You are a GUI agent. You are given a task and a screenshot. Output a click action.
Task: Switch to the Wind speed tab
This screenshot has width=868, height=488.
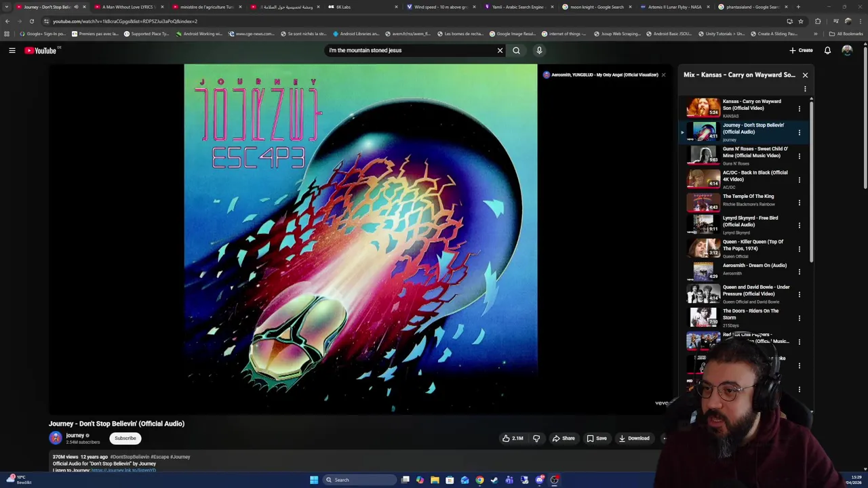coord(441,7)
